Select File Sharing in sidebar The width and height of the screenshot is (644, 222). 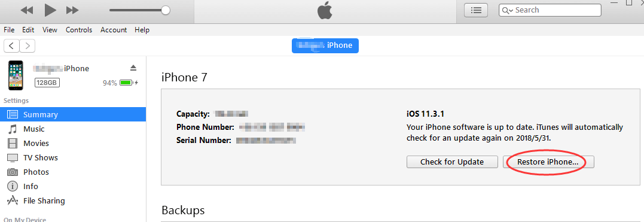44,201
